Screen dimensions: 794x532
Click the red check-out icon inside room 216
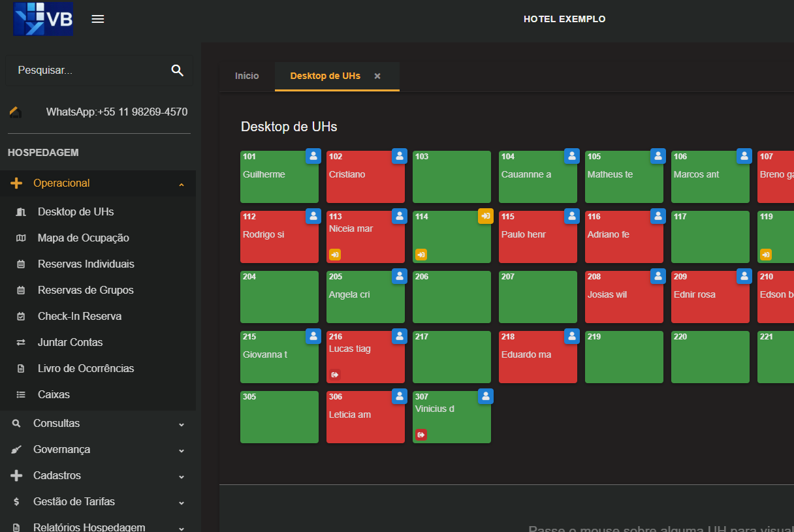coord(335,375)
